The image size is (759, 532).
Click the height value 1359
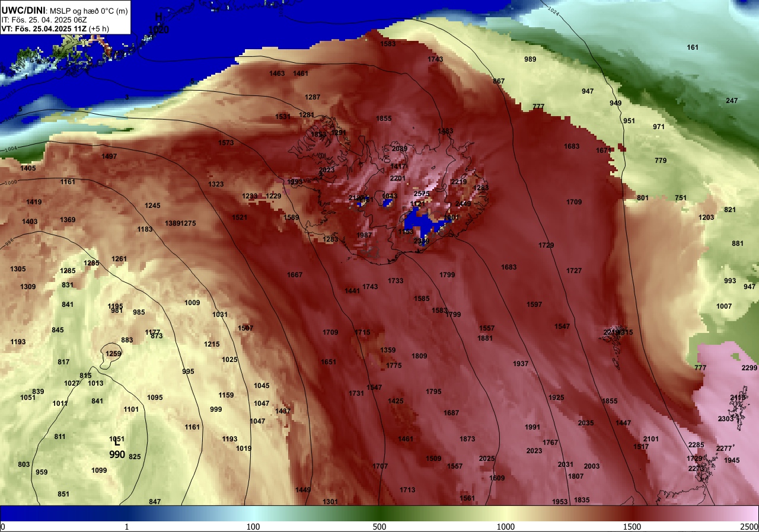point(388,350)
